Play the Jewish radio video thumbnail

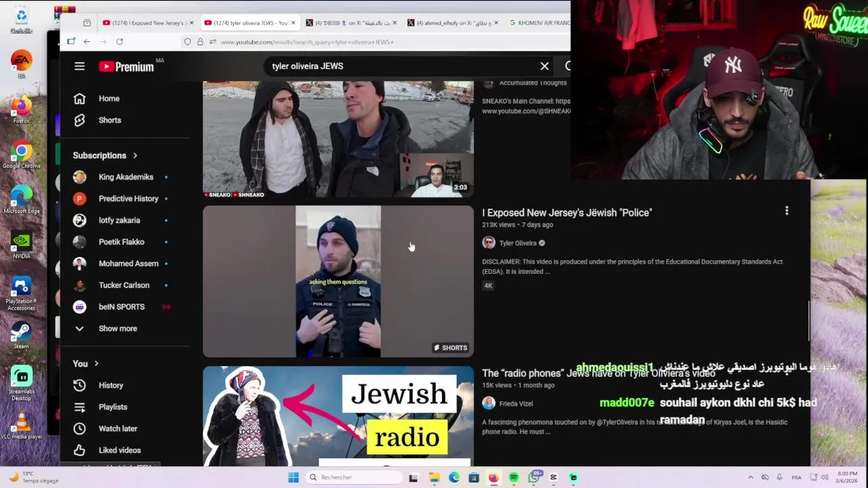pyautogui.click(x=338, y=416)
